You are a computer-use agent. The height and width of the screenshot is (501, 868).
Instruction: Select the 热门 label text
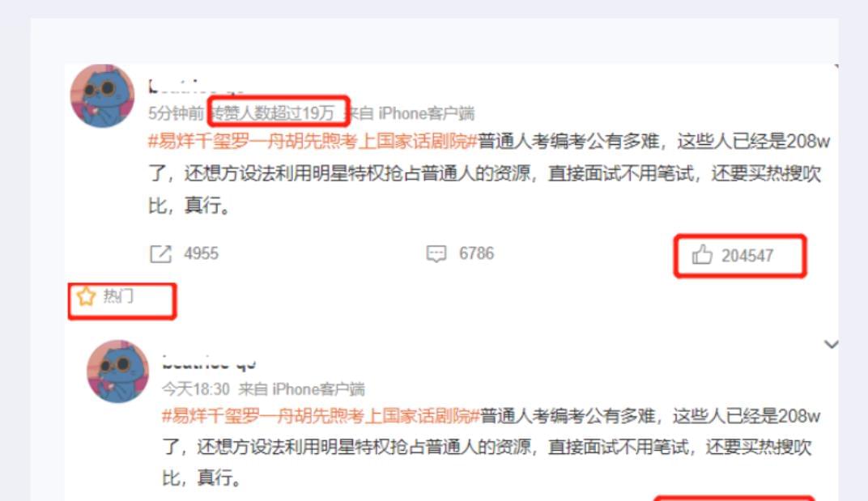[118, 296]
